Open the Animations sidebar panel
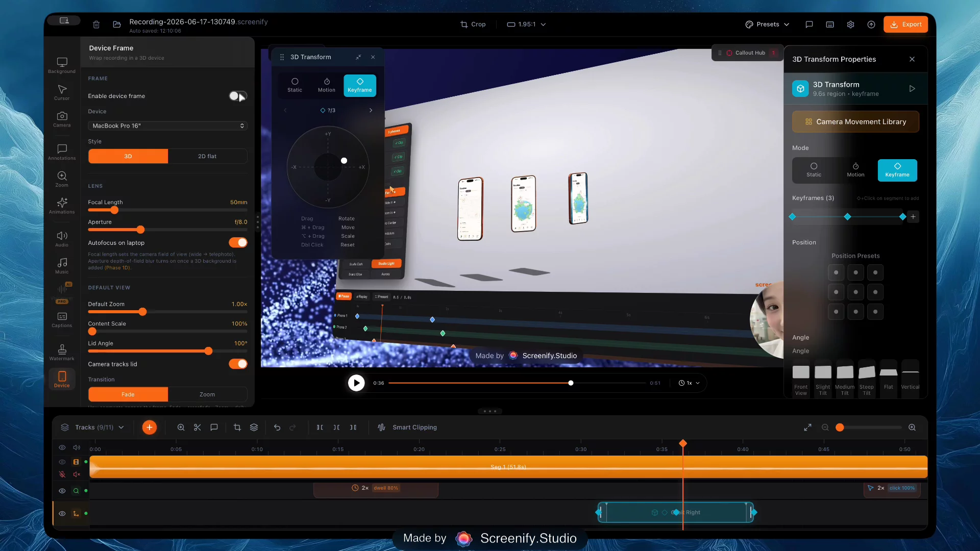This screenshot has height=551, width=980. coord(62,206)
